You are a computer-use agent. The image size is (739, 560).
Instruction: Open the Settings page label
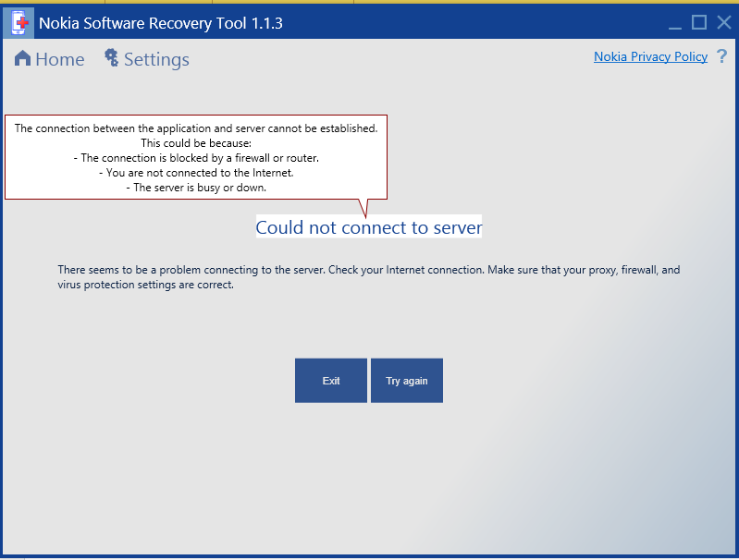point(156,60)
